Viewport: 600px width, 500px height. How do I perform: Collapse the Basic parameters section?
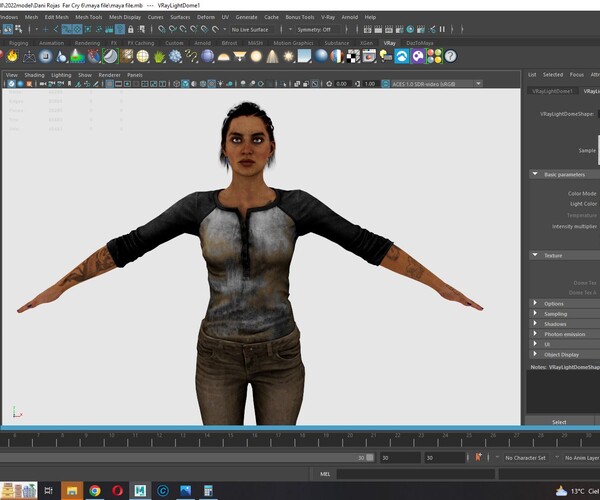pyautogui.click(x=564, y=174)
